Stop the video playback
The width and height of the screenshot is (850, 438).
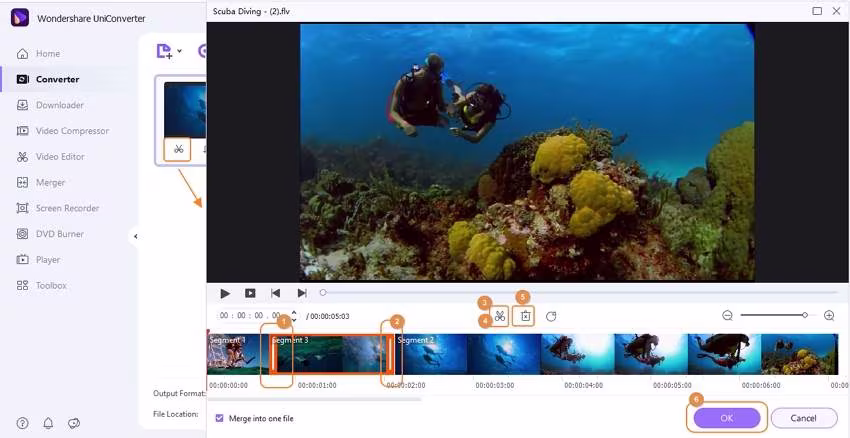click(x=250, y=293)
